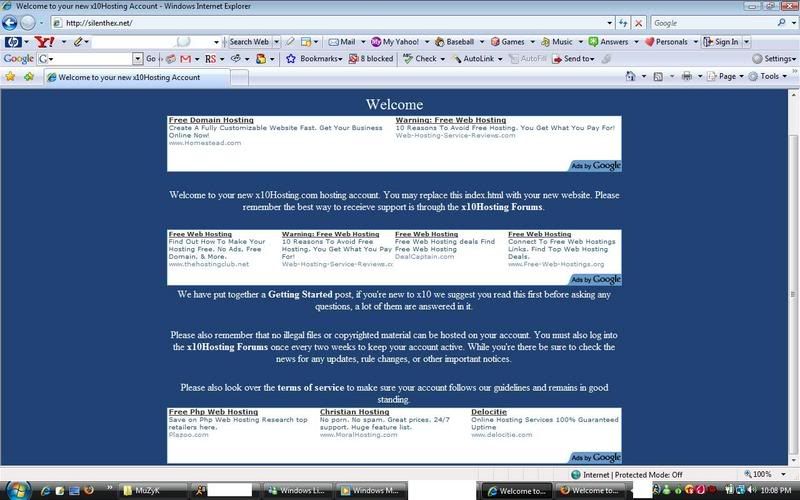Viewport: 800px width, 500px height.
Task: Click the clock showing 10:08 PM
Action: pos(776,490)
